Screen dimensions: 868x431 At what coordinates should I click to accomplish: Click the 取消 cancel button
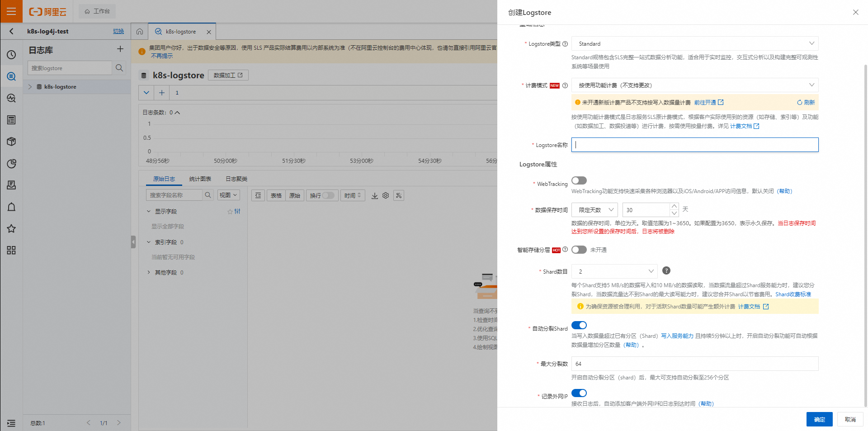pyautogui.click(x=850, y=419)
